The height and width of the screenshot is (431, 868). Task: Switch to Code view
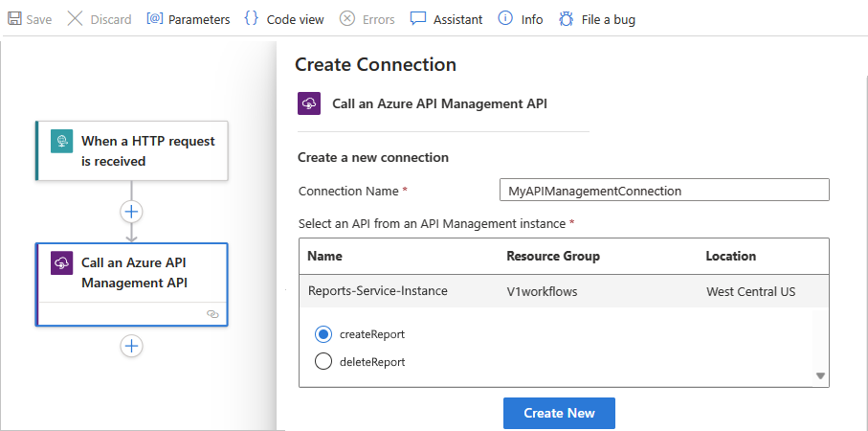tap(252, 19)
